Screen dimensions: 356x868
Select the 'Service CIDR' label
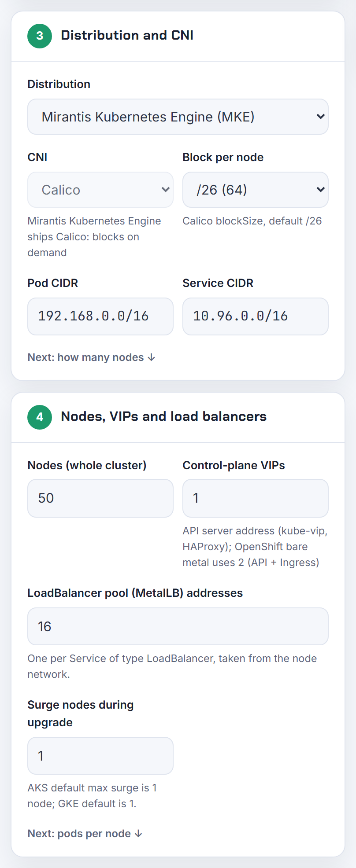tap(218, 283)
